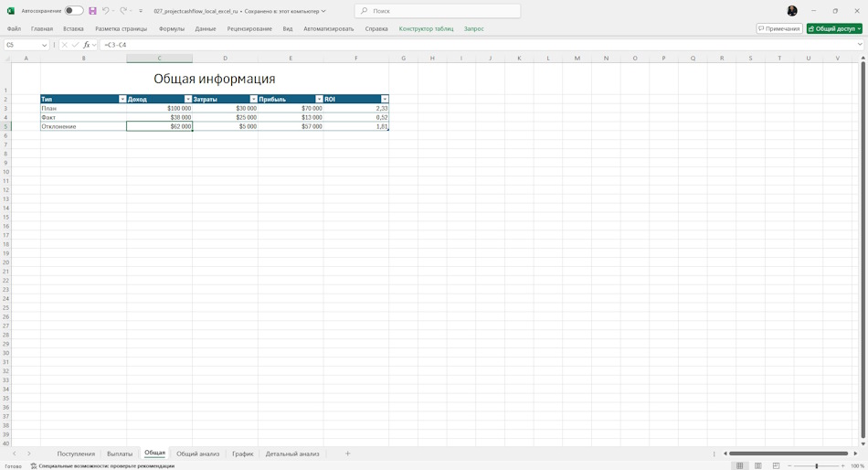Viewport: 868px width, 470px height.
Task: Open filter dropdown for ROI column
Action: point(385,99)
